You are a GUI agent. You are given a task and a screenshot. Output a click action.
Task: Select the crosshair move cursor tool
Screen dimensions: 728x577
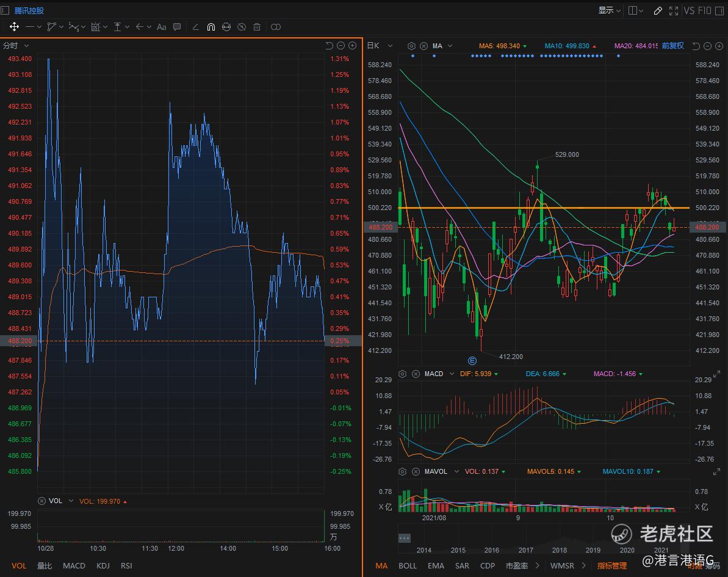tap(14, 27)
